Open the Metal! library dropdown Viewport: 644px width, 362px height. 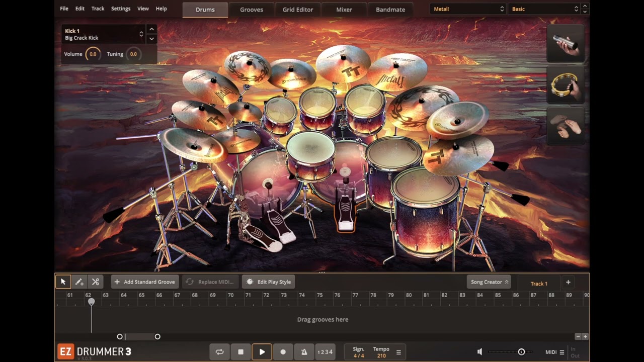(468, 9)
